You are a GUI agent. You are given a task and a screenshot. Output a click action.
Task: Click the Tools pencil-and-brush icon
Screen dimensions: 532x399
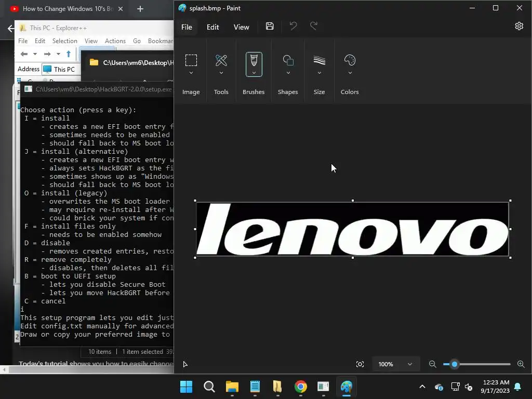[x=221, y=60]
